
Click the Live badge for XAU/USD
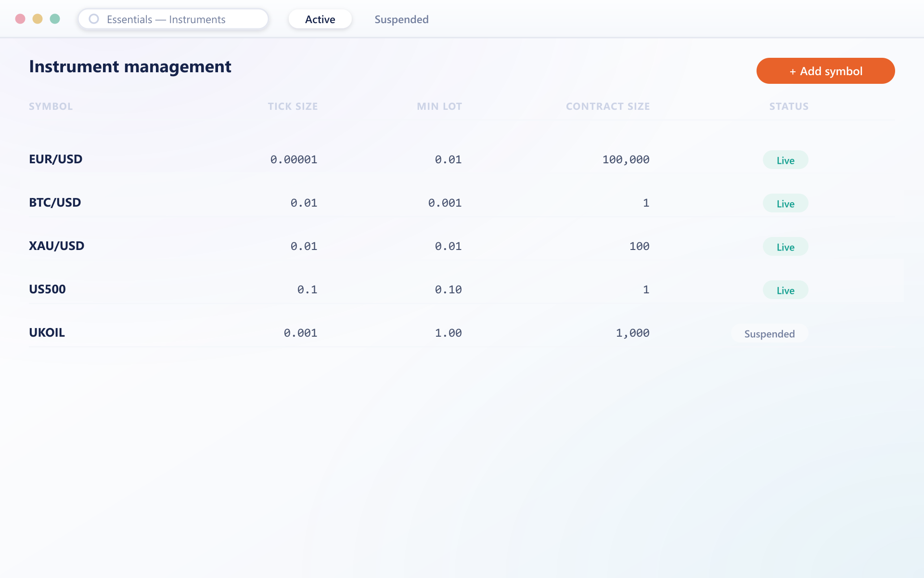click(785, 247)
